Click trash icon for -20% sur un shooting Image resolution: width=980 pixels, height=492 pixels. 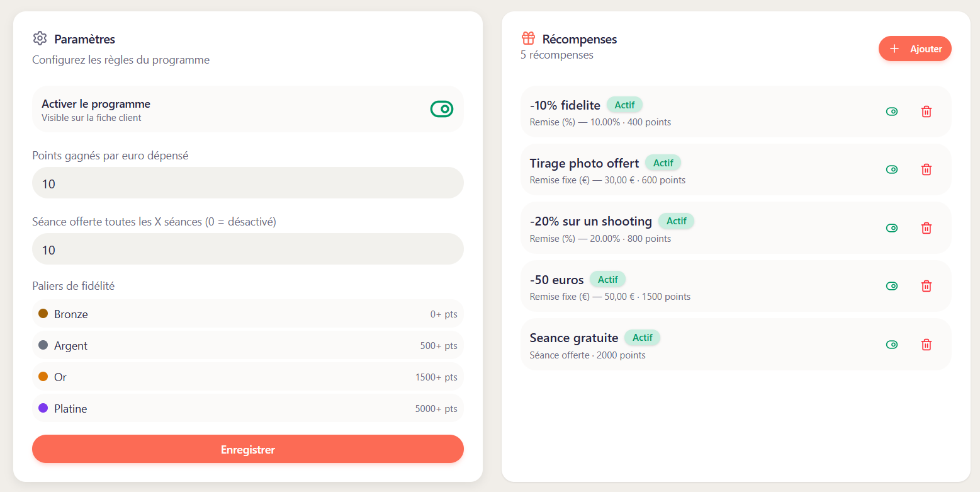pyautogui.click(x=926, y=228)
